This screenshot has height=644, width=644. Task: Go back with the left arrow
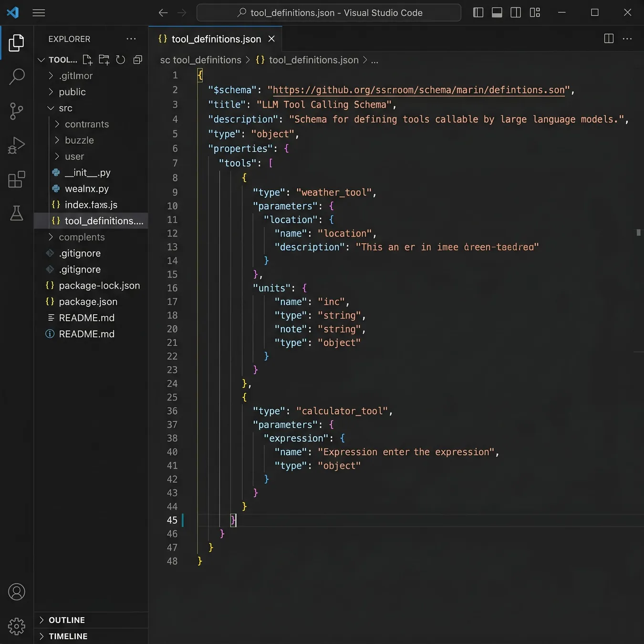click(163, 13)
